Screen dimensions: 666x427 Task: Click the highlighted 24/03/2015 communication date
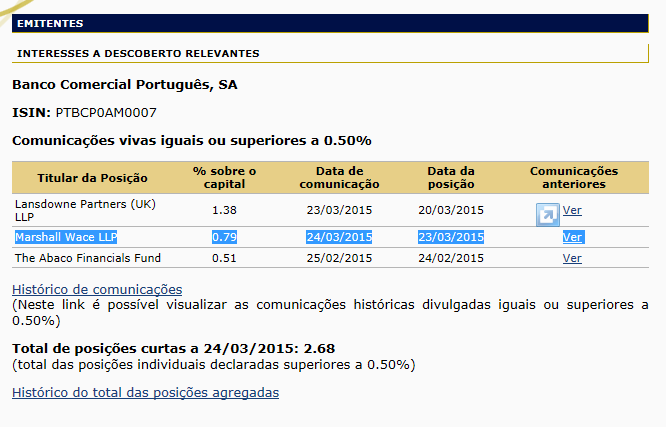(x=339, y=237)
